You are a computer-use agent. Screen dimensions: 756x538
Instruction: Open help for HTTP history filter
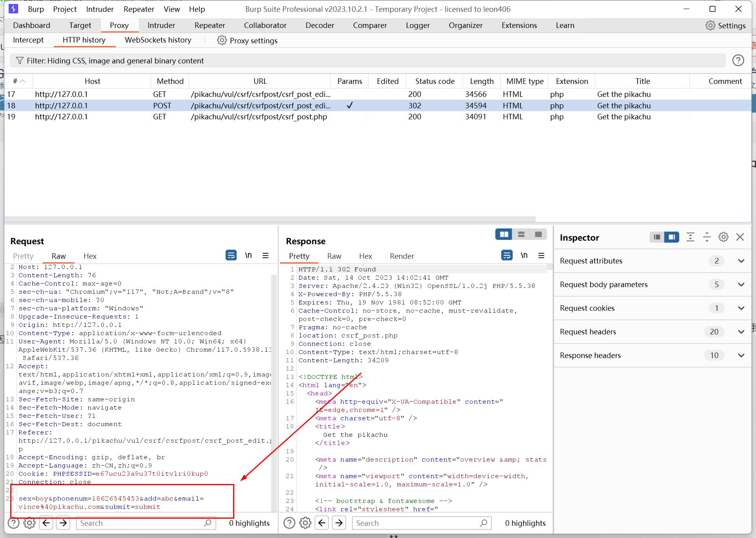click(x=738, y=60)
